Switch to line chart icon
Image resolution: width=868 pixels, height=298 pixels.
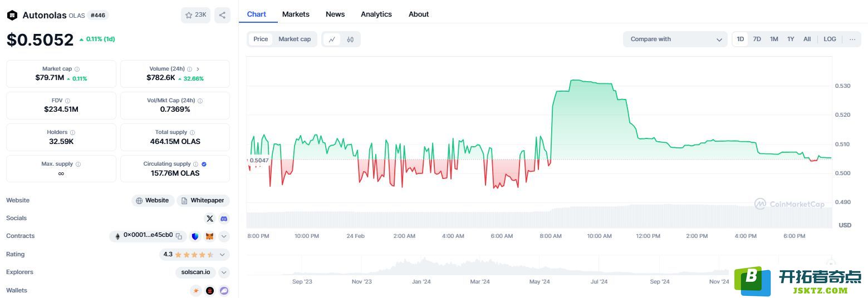pyautogui.click(x=332, y=39)
